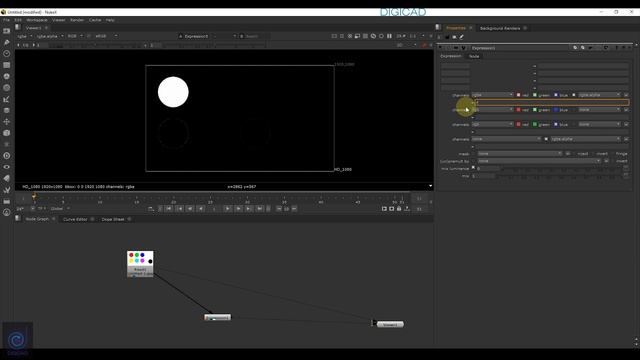Open third channels rgb dropdown

tap(492, 124)
